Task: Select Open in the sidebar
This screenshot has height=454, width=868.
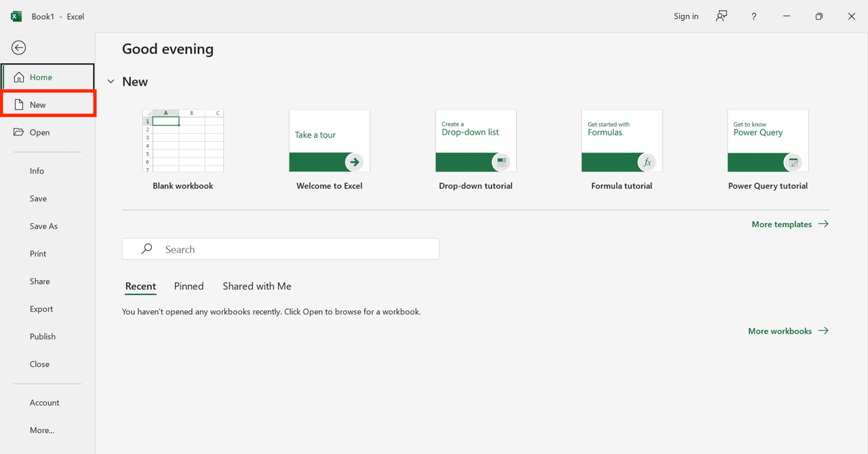Action: pos(47,132)
